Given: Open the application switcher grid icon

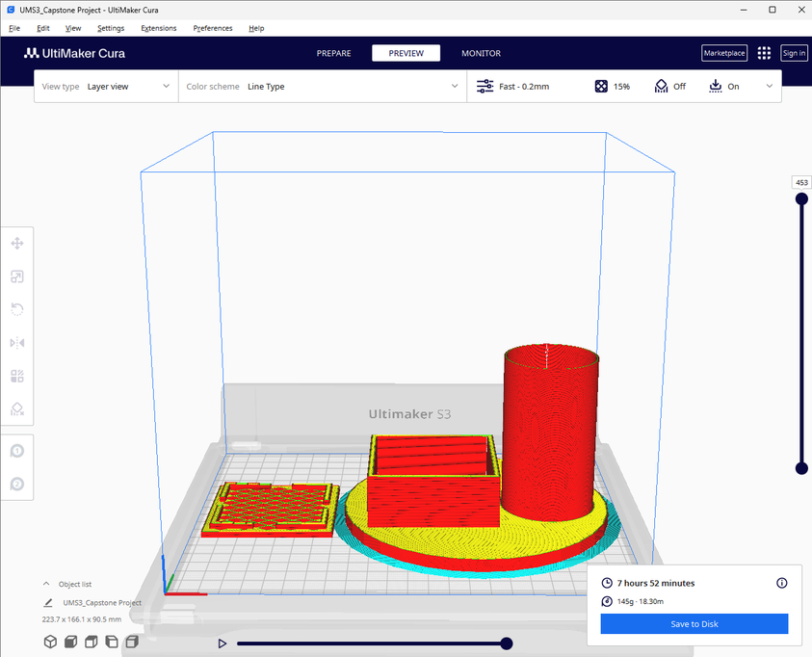Looking at the screenshot, I should (x=764, y=53).
